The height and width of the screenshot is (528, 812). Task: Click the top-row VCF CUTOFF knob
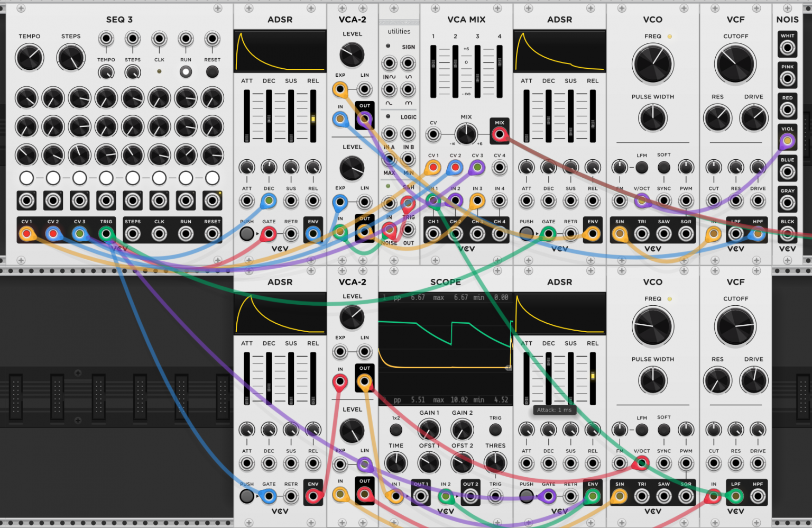click(735, 64)
